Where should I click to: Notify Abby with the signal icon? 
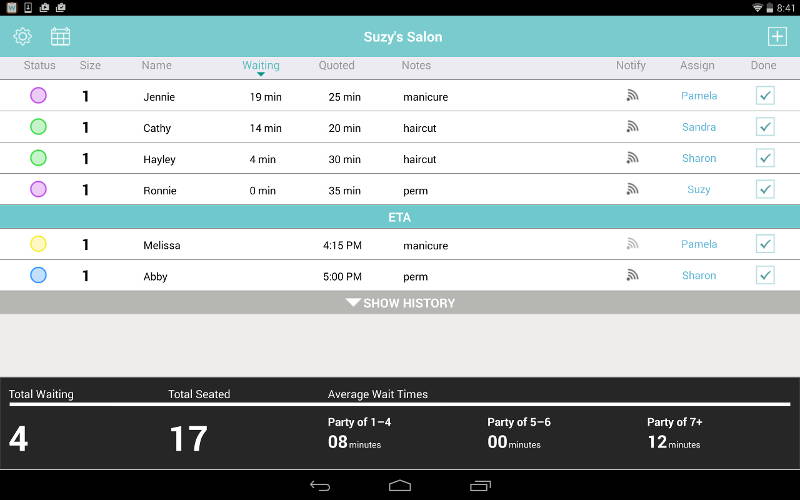(x=632, y=275)
